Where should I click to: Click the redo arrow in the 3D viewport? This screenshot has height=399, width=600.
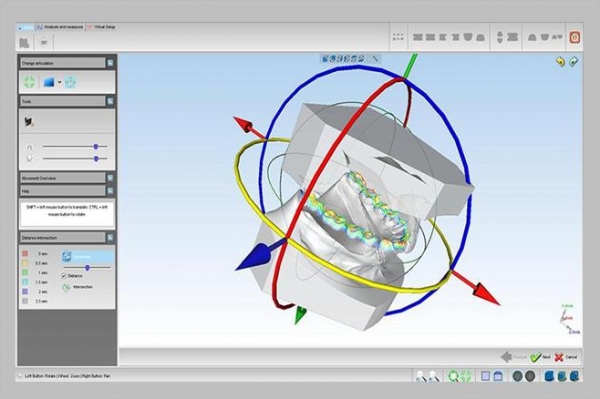click(574, 62)
